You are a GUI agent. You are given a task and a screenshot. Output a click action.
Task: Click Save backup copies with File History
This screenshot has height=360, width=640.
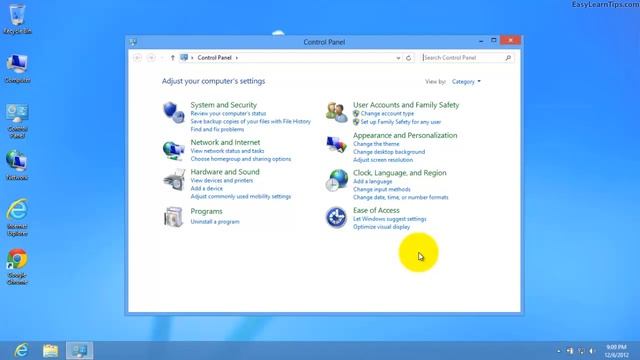pyautogui.click(x=251, y=121)
